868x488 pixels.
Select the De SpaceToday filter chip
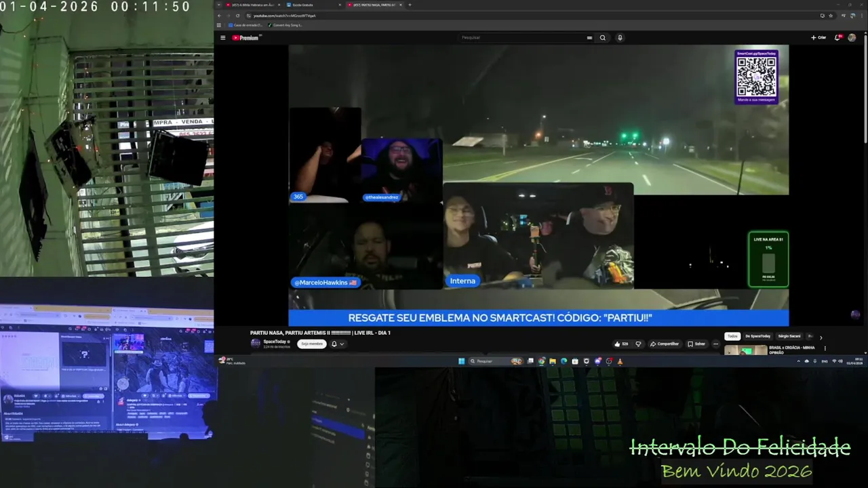click(x=757, y=336)
